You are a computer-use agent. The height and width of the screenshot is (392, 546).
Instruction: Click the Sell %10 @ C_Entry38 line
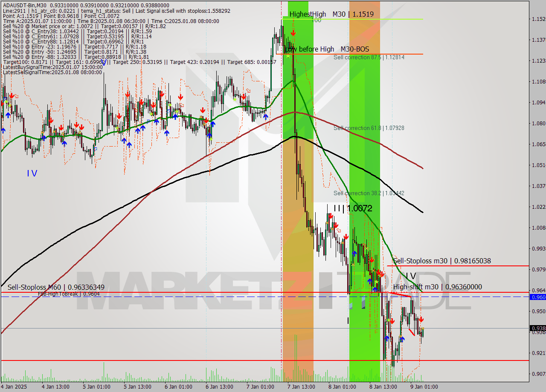(x=77, y=32)
